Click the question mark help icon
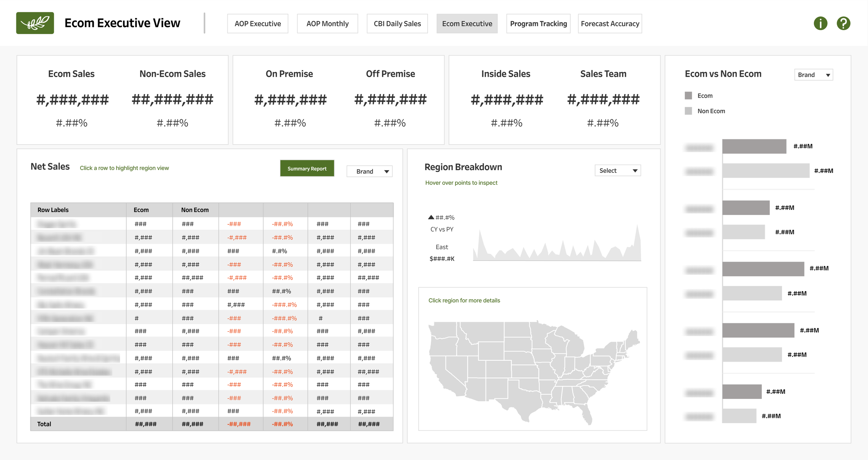The width and height of the screenshot is (868, 460). point(843,23)
